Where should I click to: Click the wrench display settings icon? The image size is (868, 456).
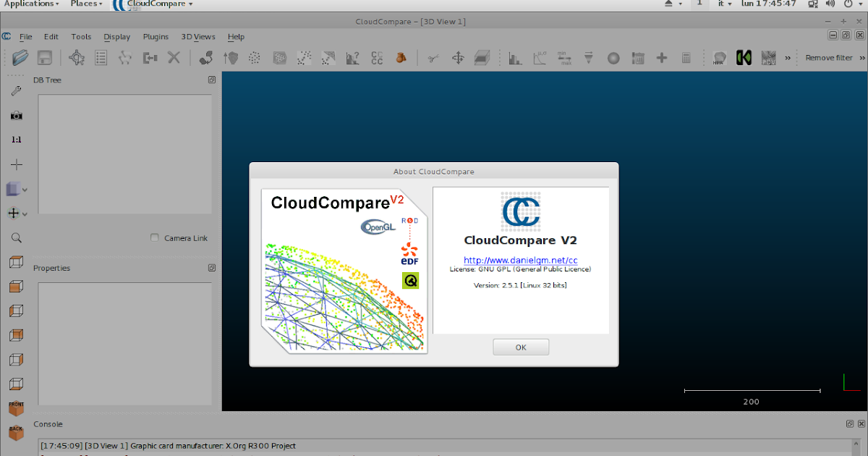click(16, 90)
